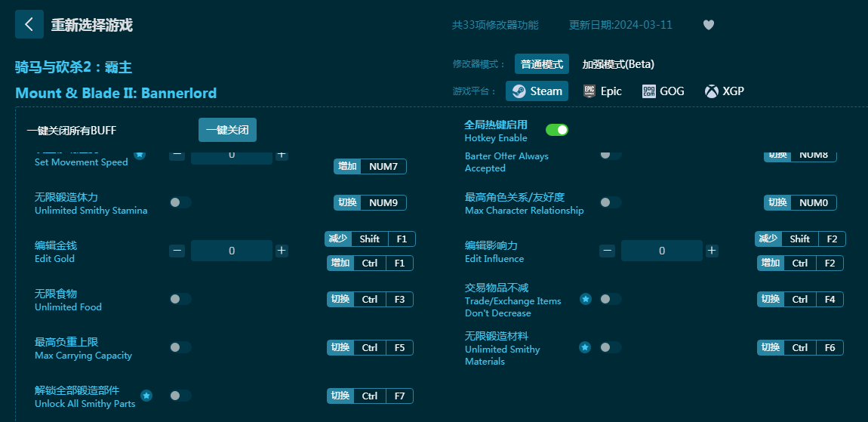Toggle Trade/Exchange Items Don't Decrease
Image resolution: width=868 pixels, height=422 pixels.
point(611,299)
